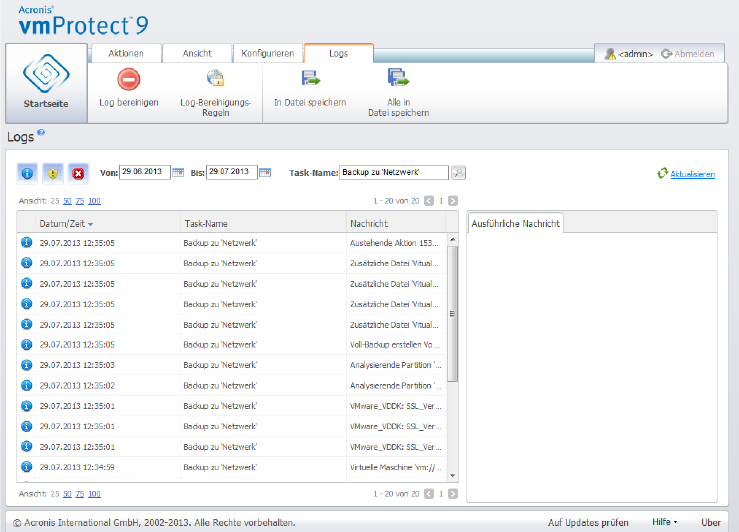739x532 pixels.
Task: Toggle the error messages filter
Action: (78, 173)
